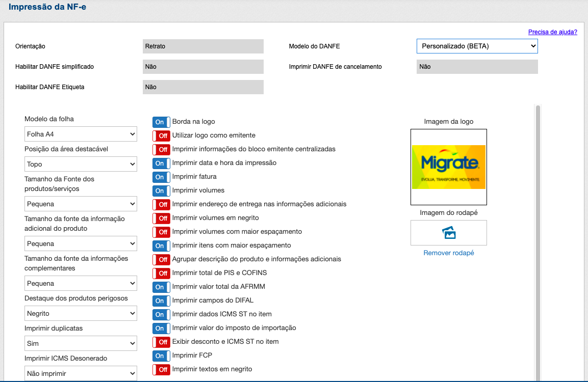
Task: Open the Precisa de ajuda link
Action: click(552, 32)
